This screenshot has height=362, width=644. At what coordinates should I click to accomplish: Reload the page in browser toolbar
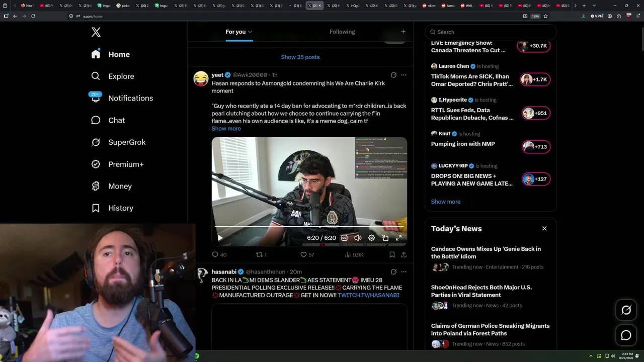click(x=33, y=16)
